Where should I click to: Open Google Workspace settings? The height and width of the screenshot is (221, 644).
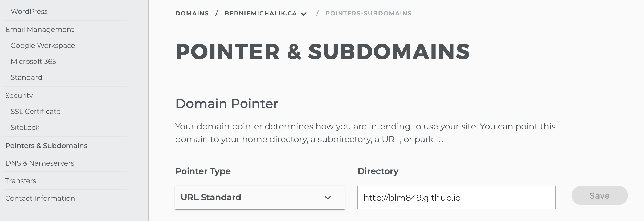coord(43,46)
